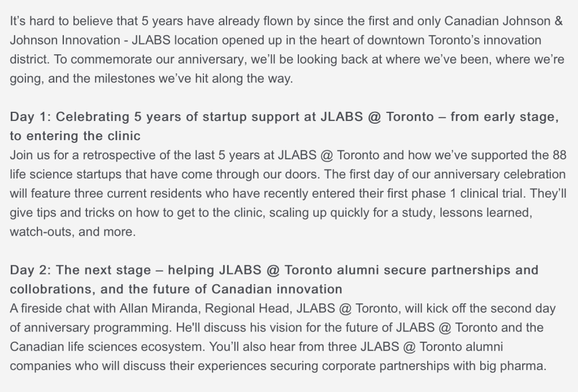Click the number 88 in Day 1 paragraph
The height and width of the screenshot is (392, 578).
click(x=557, y=155)
